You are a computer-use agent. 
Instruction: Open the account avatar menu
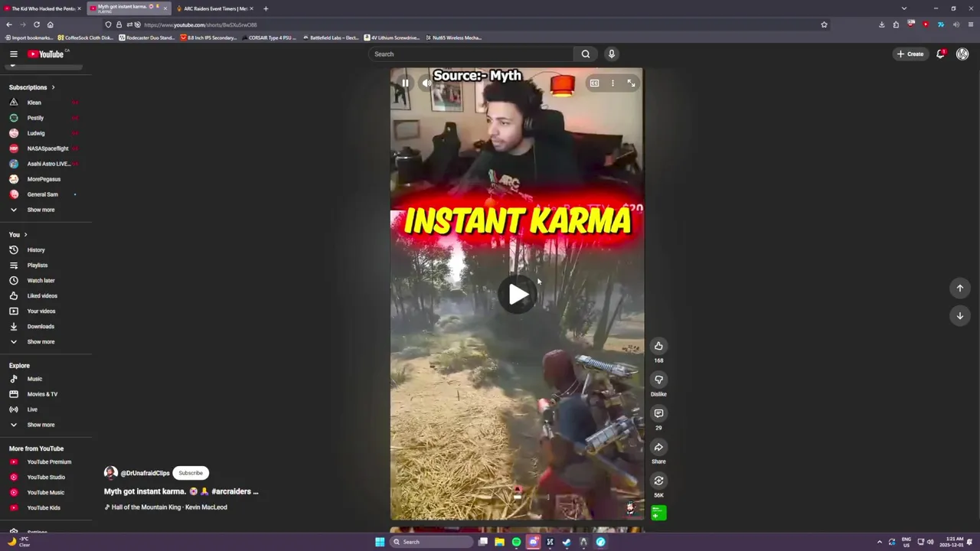[962, 54]
